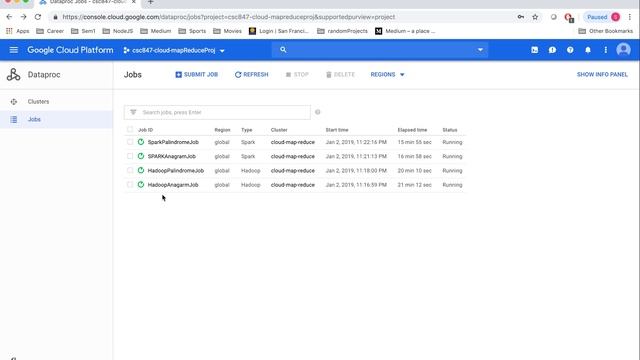Screen dimensions: 640x360
Task: Click the running status icon for SPARKAnagramJob
Action: point(141,156)
